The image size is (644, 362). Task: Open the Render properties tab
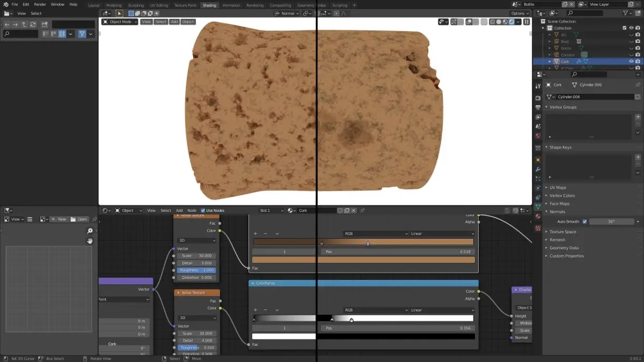[x=538, y=98]
